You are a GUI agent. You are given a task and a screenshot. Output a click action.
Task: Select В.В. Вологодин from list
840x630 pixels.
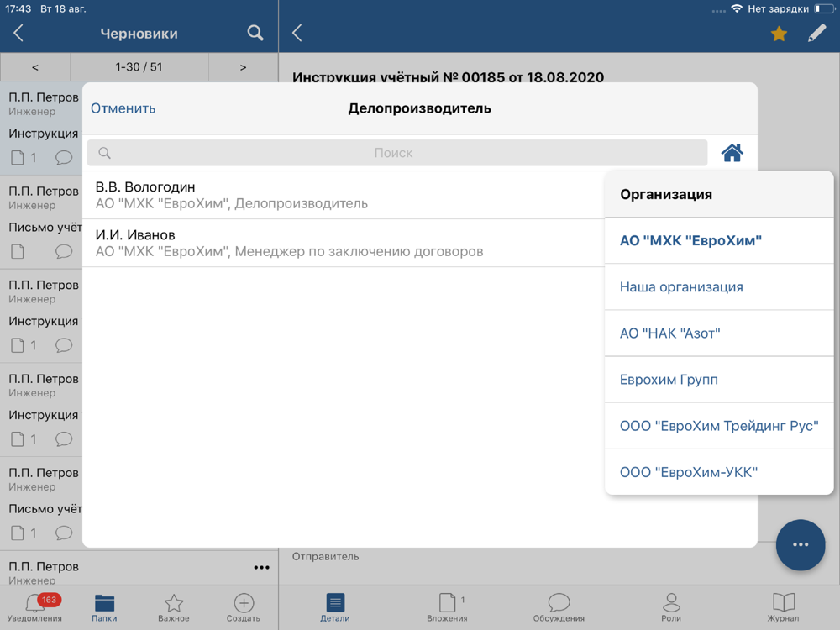(x=344, y=195)
